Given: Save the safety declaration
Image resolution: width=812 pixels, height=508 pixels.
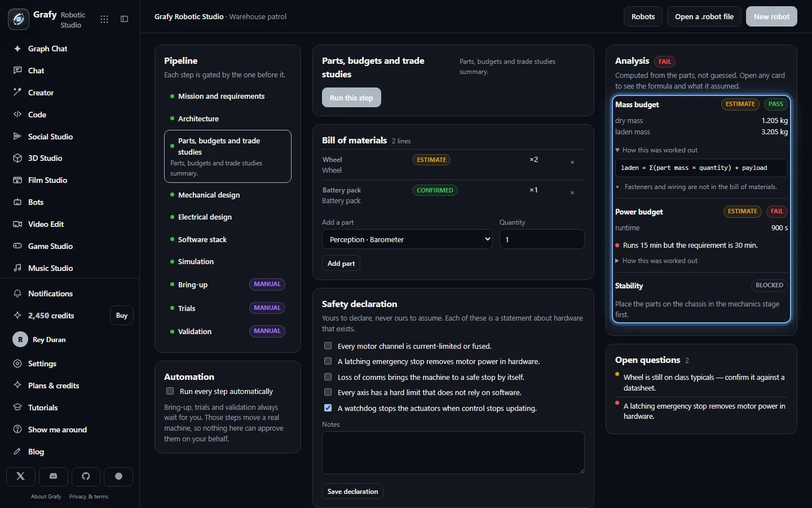Looking at the screenshot, I should tap(352, 492).
